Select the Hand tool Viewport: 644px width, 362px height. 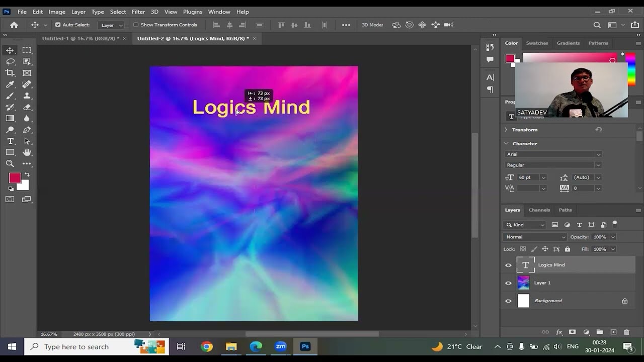coord(27,152)
